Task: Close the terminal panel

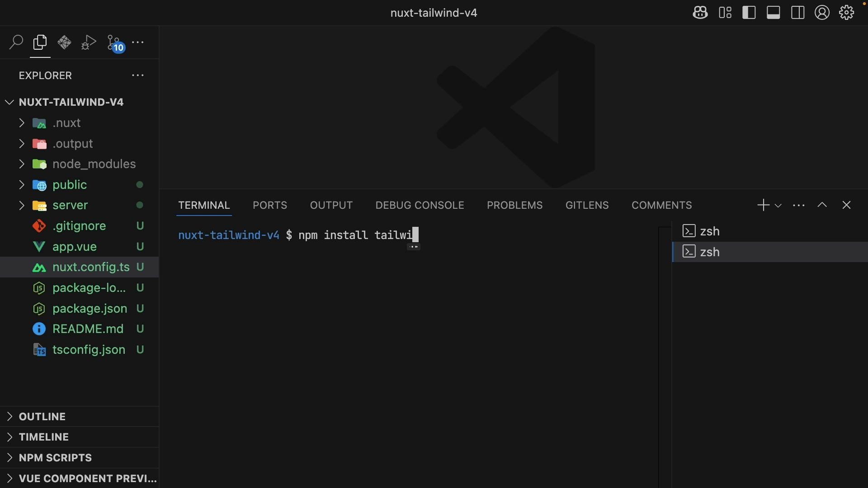Action: click(x=847, y=205)
